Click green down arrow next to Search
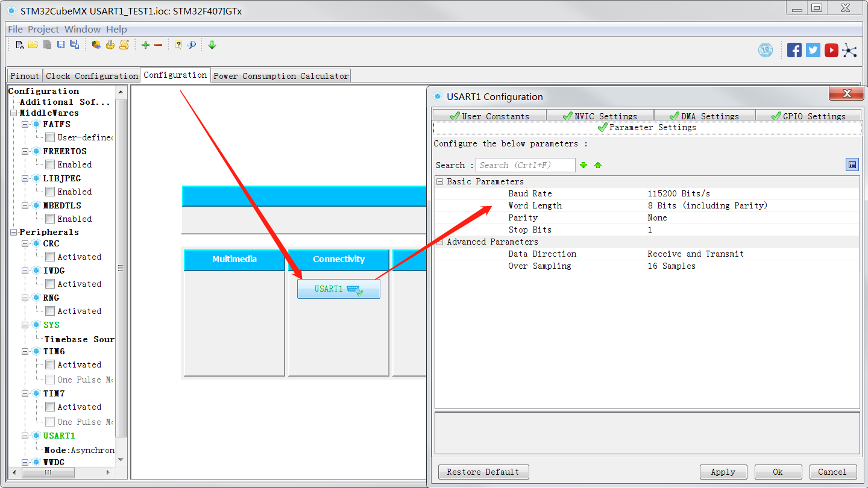This screenshot has height=488, width=868. click(x=583, y=165)
